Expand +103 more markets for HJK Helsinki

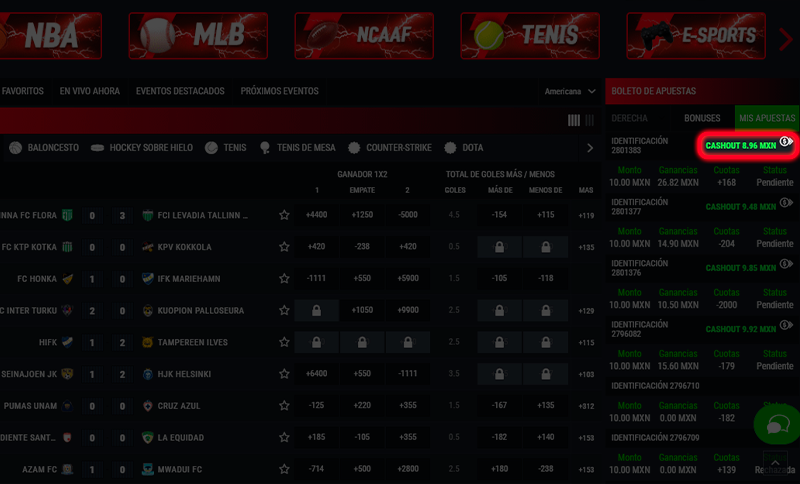(586, 374)
